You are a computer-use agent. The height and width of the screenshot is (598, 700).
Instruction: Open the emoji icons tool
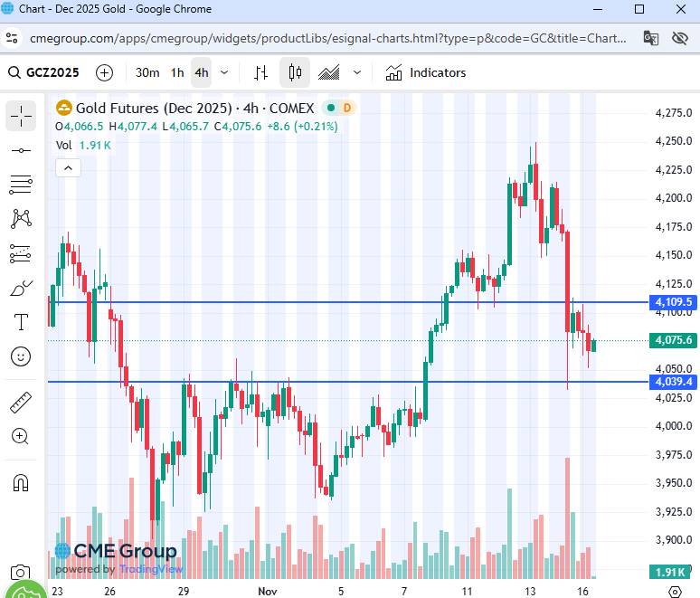click(21, 357)
